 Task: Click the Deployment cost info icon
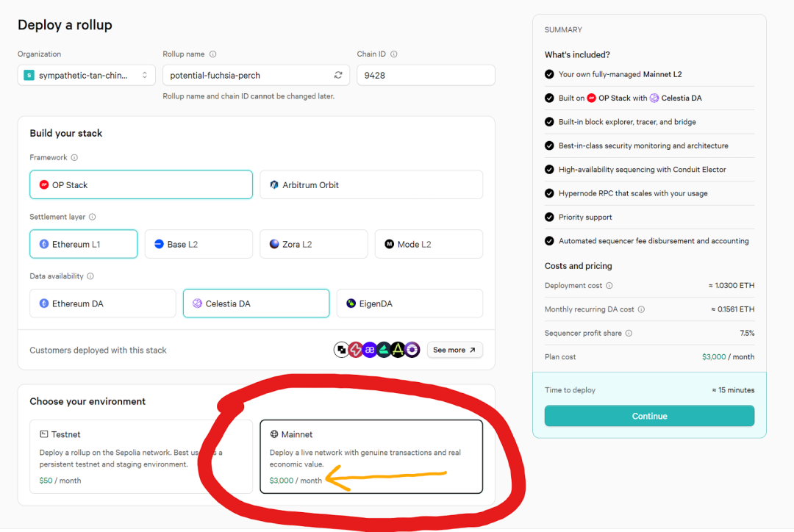[609, 286]
